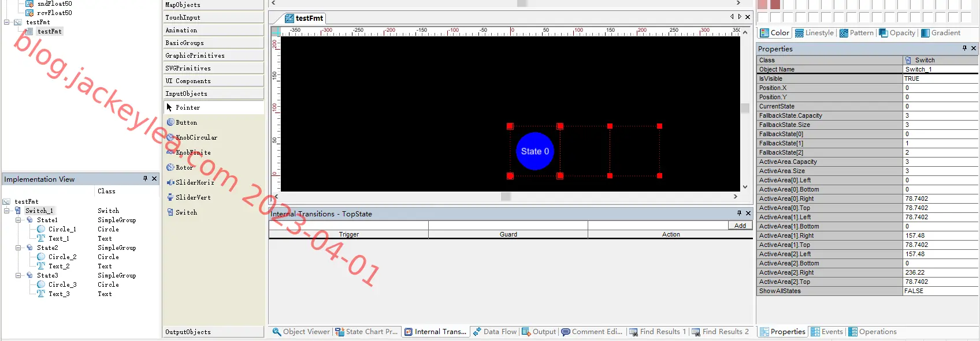Pin the Properties panel
This screenshot has width=980, height=341.
(964, 48)
